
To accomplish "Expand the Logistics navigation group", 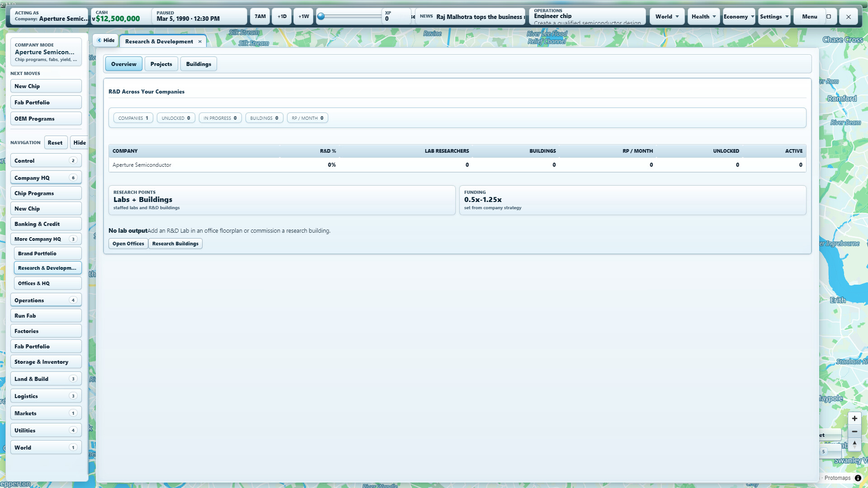I will pos(46,396).
